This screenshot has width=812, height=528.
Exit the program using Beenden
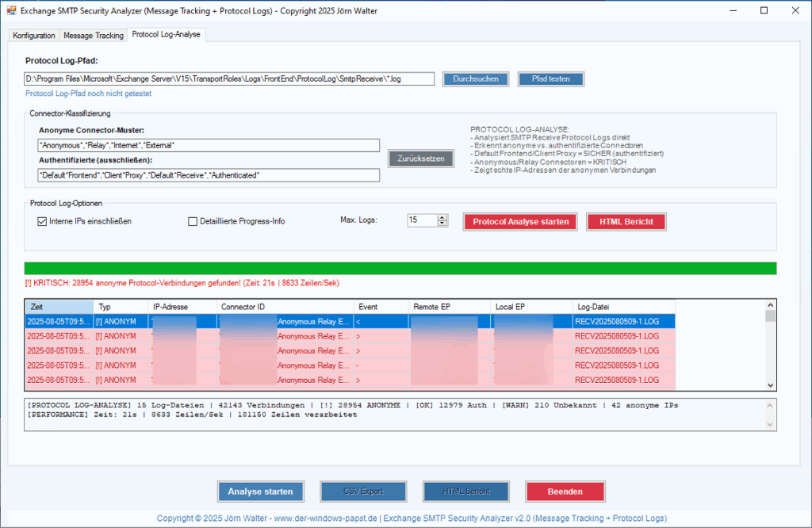pos(565,491)
